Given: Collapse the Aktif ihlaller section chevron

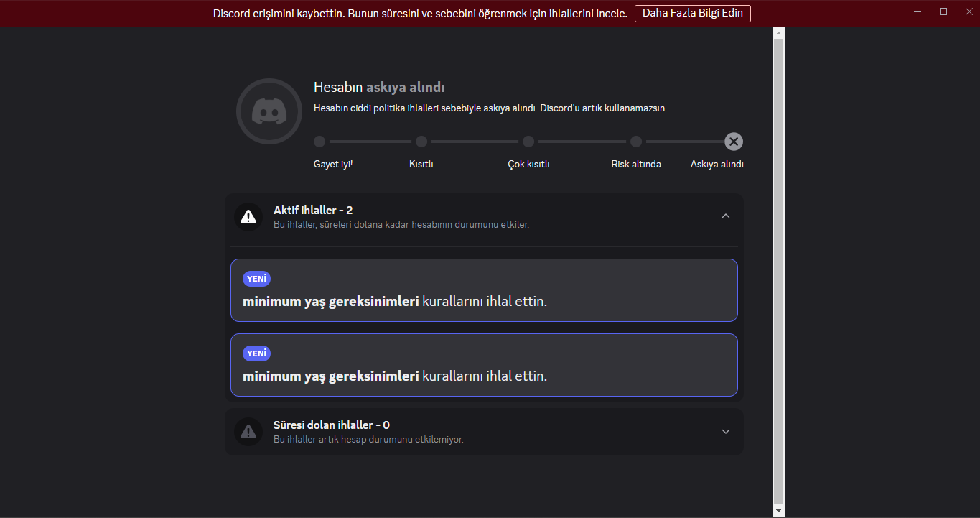Looking at the screenshot, I should (x=726, y=216).
